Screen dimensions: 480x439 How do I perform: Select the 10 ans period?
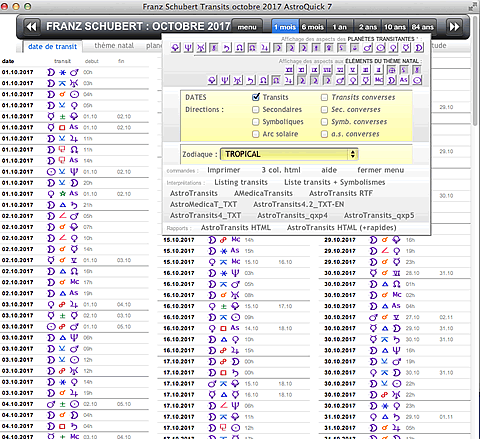395,27
